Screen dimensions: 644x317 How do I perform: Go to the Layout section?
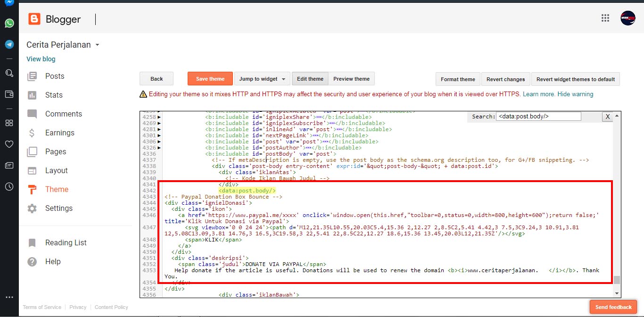56,170
